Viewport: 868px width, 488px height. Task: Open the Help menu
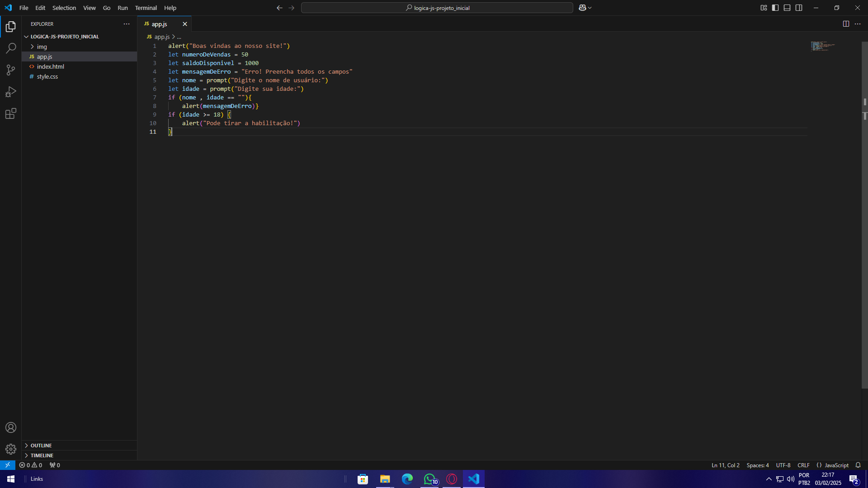click(x=170, y=8)
